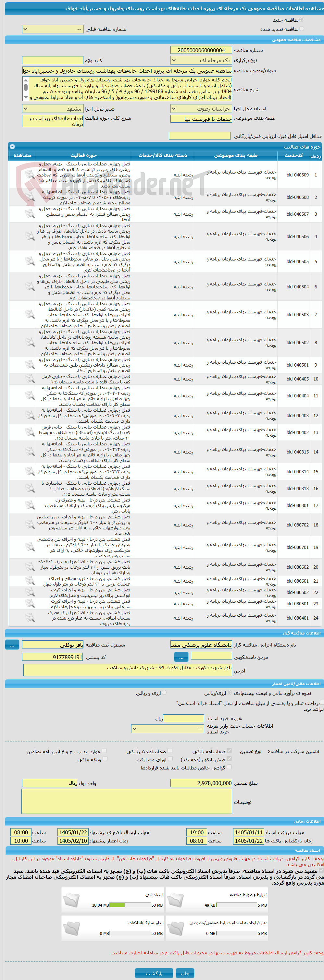Click the سایر مدارک size progress bar
The width and height of the screenshot is (324, 980).
pos(130,933)
